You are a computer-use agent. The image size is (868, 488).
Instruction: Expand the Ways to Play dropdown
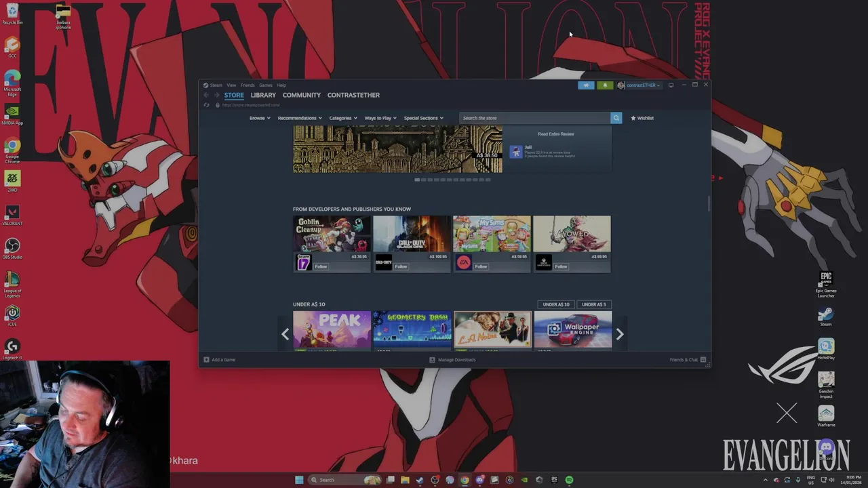point(380,118)
